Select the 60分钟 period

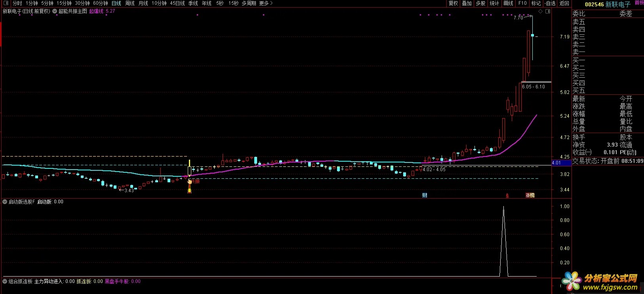pos(101,3)
